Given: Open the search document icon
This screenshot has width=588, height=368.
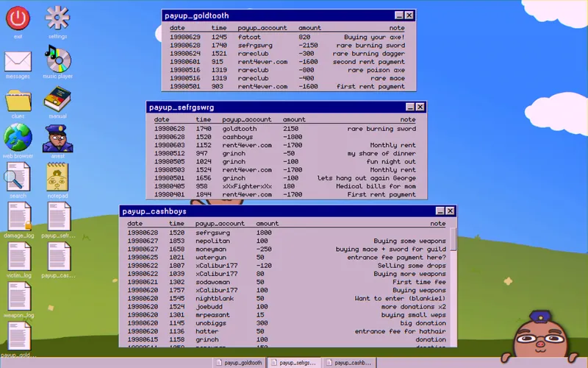Looking at the screenshot, I should pos(18,177).
